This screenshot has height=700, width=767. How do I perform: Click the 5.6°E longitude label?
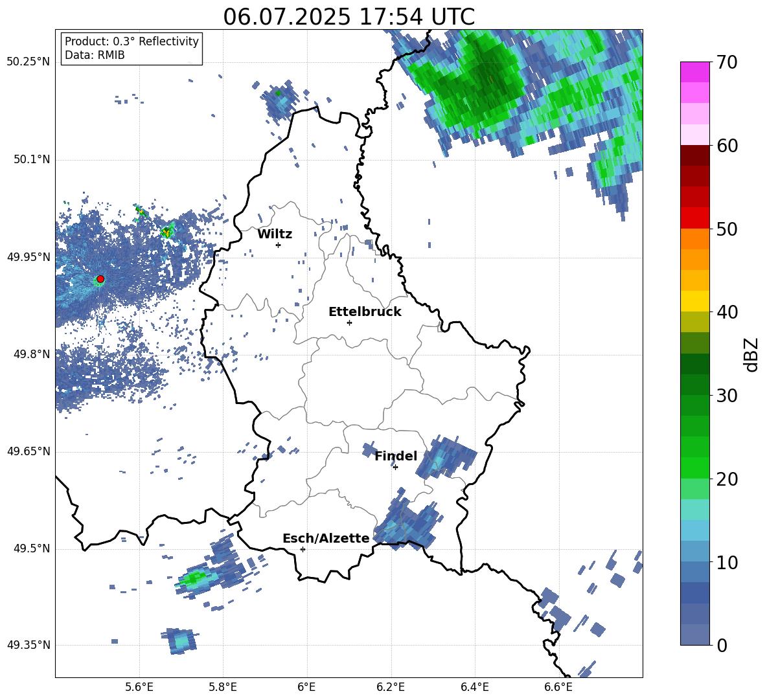pos(139,688)
